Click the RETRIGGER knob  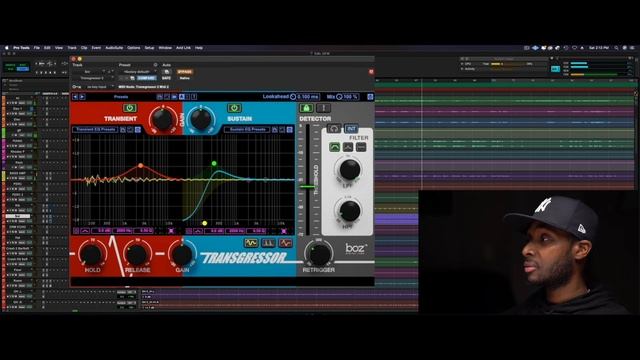pyautogui.click(x=319, y=254)
